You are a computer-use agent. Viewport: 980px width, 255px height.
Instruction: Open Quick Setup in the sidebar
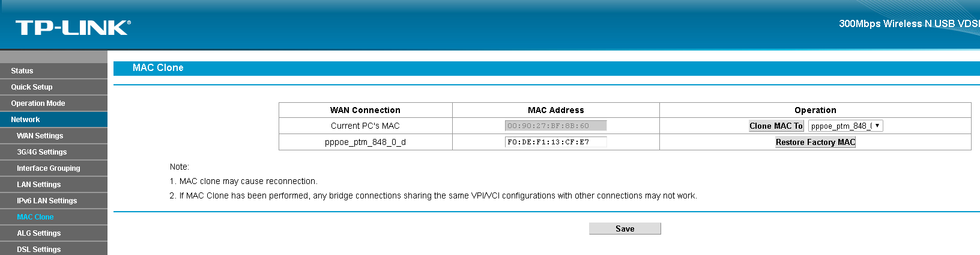(x=32, y=87)
